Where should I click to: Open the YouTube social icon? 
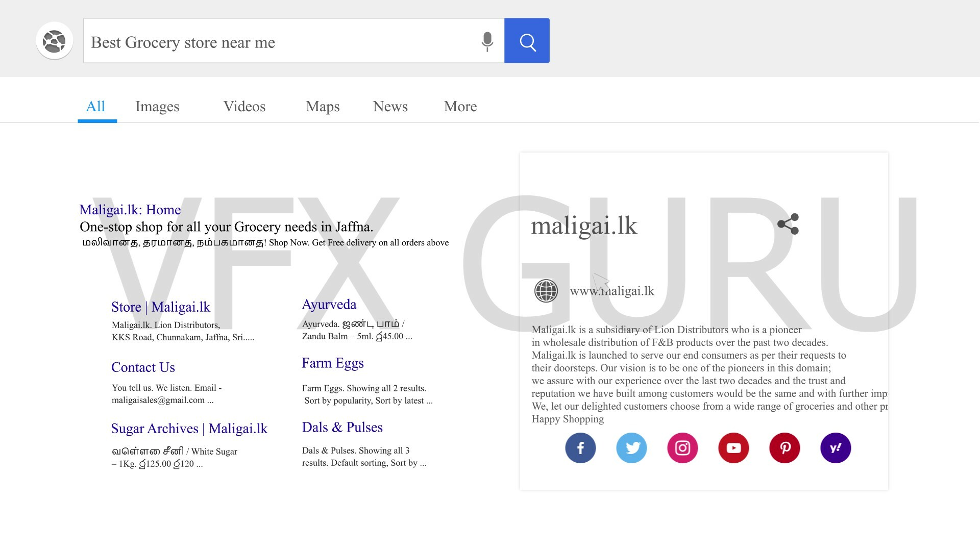[x=733, y=448]
